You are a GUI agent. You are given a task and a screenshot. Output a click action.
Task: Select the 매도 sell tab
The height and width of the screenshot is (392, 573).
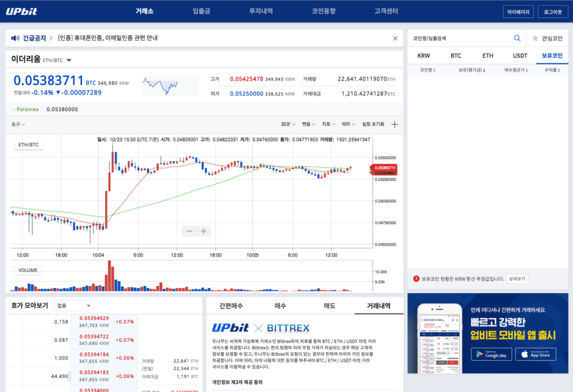(x=330, y=306)
